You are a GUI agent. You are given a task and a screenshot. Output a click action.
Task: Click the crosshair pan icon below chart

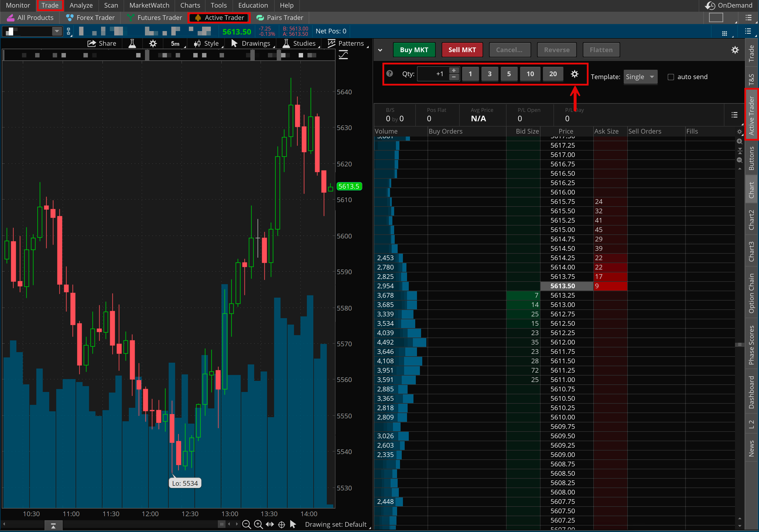coord(282,524)
